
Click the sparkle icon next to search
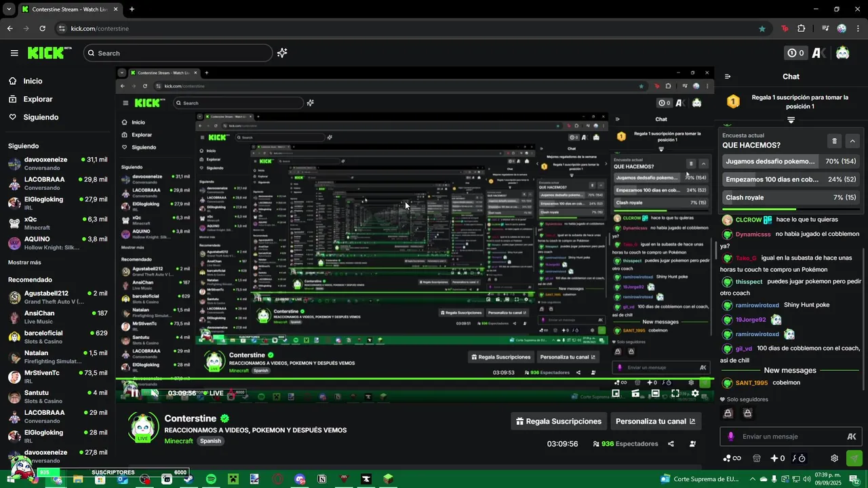click(282, 53)
